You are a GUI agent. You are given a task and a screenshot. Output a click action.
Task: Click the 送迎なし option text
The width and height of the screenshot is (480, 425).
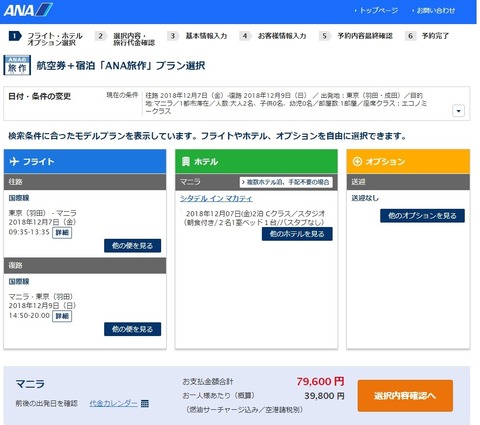click(x=365, y=198)
